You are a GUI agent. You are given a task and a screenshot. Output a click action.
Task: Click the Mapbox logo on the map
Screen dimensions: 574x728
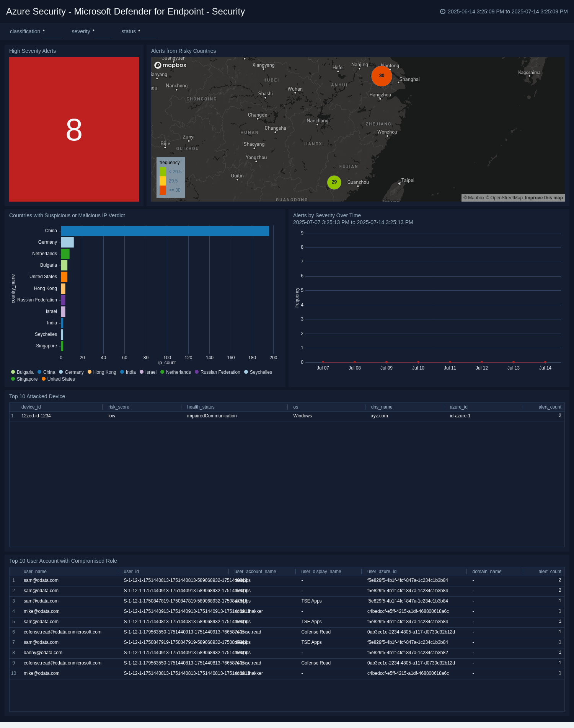[x=170, y=65]
